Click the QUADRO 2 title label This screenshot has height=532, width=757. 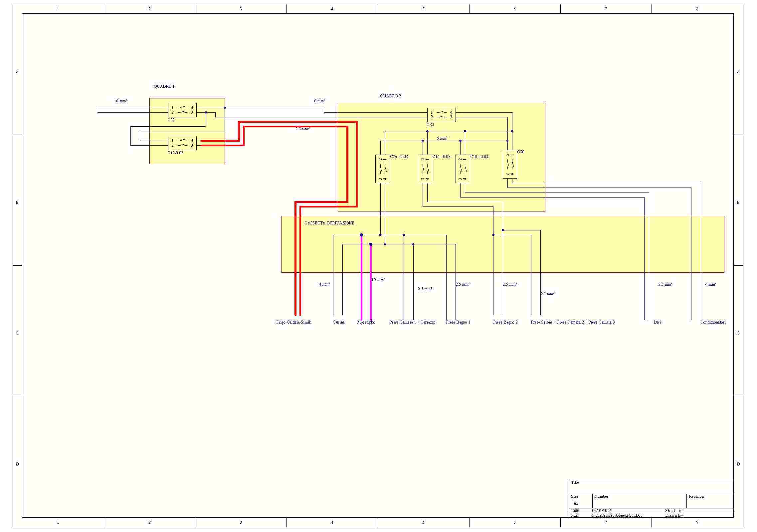pyautogui.click(x=390, y=96)
